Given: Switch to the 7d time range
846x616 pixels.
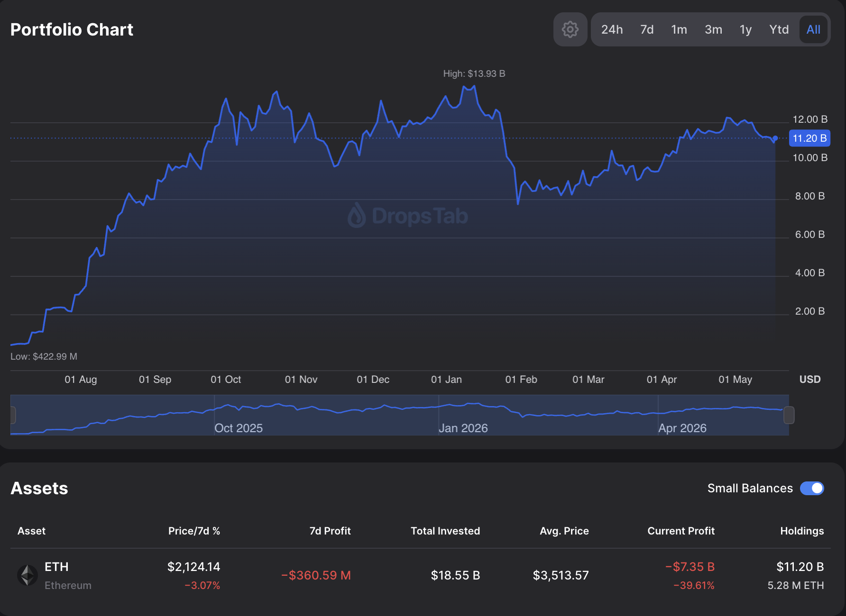Looking at the screenshot, I should [x=647, y=29].
